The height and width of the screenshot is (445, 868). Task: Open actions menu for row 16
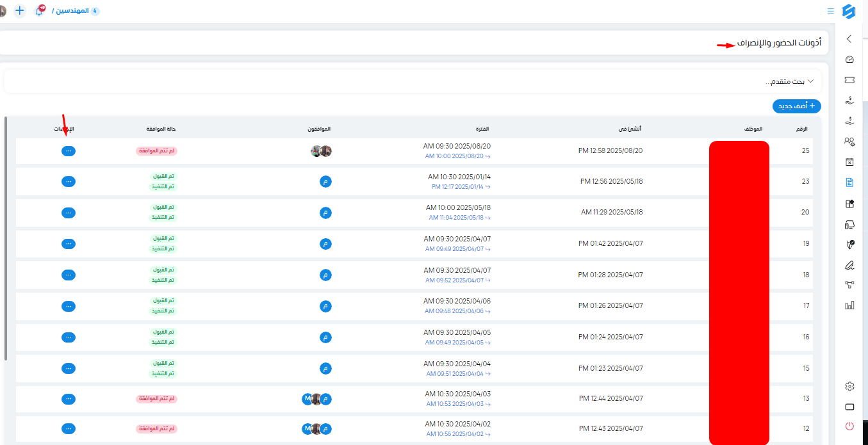pos(69,337)
